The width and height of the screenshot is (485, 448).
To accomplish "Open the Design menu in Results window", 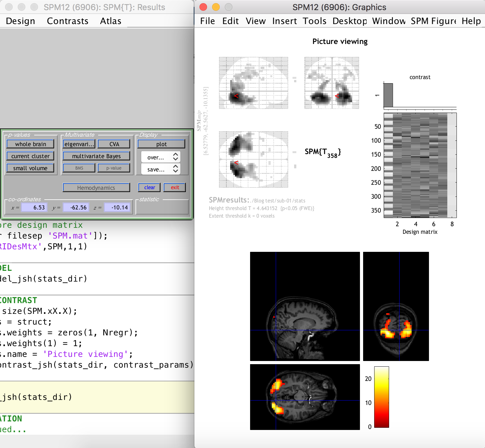I will point(21,21).
